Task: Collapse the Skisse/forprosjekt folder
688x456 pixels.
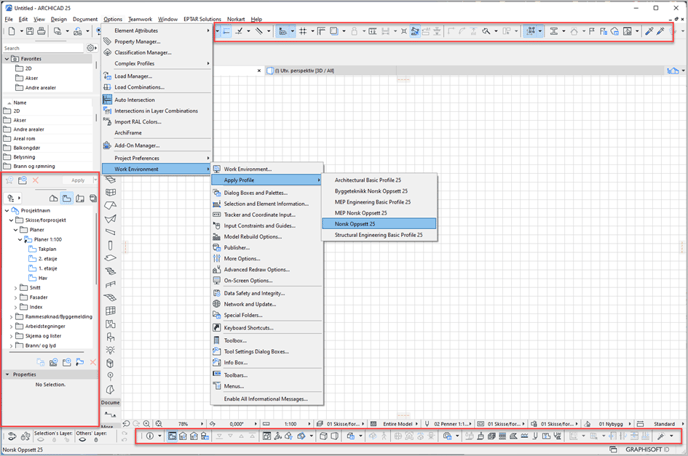Action: (11, 220)
